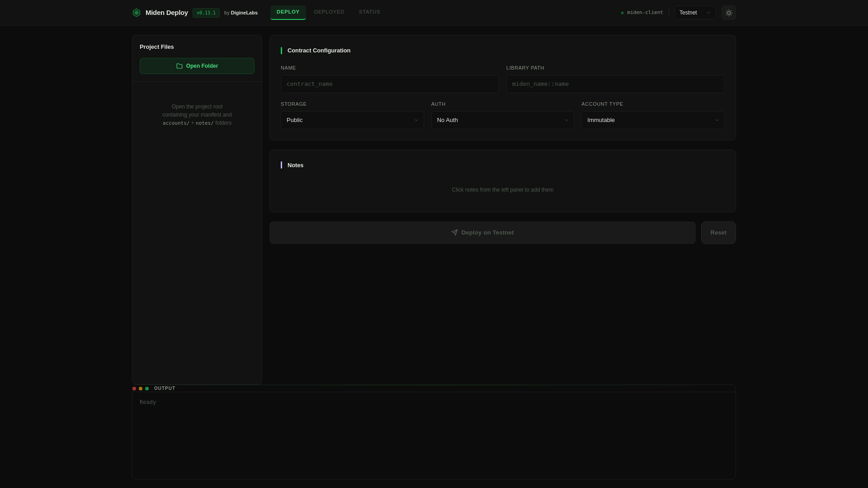Open the Account Type dropdown set to Immutable

[x=653, y=120]
